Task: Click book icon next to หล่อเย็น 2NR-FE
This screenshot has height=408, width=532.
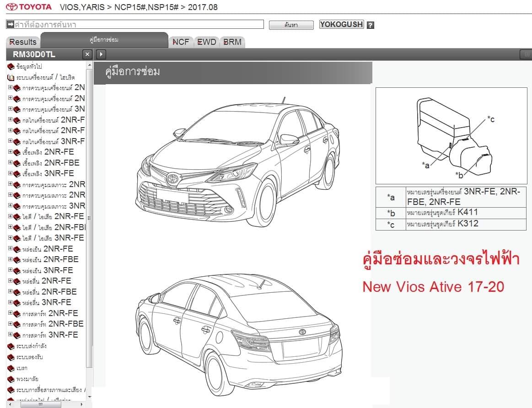Action: point(17,249)
